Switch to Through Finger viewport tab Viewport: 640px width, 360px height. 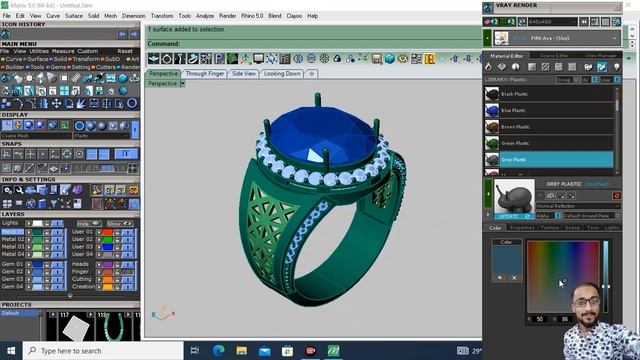point(205,73)
